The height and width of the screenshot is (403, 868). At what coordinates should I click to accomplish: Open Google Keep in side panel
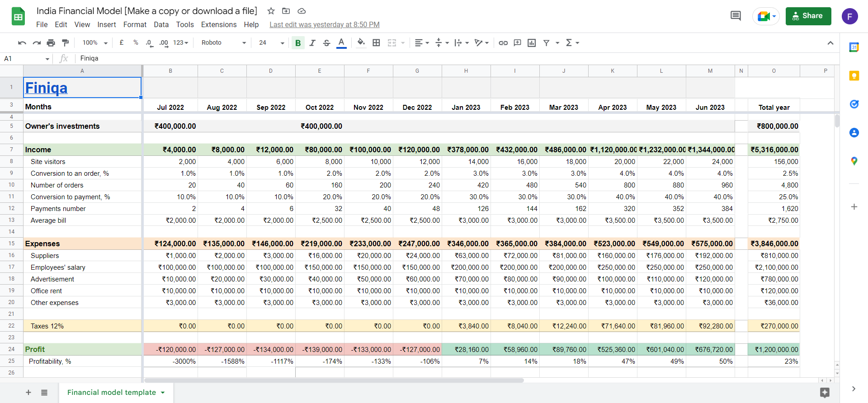click(854, 76)
